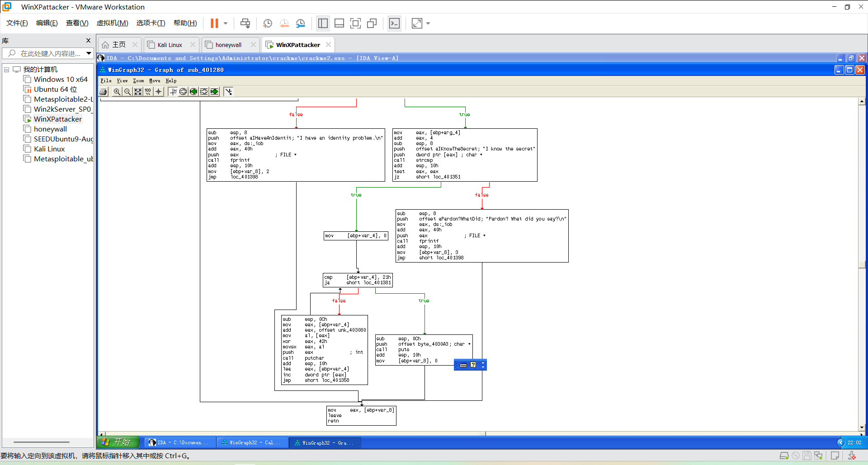Screen dimensions: 868x465
Task: Set graph zoom to 100% icon
Action: pyautogui.click(x=148, y=92)
